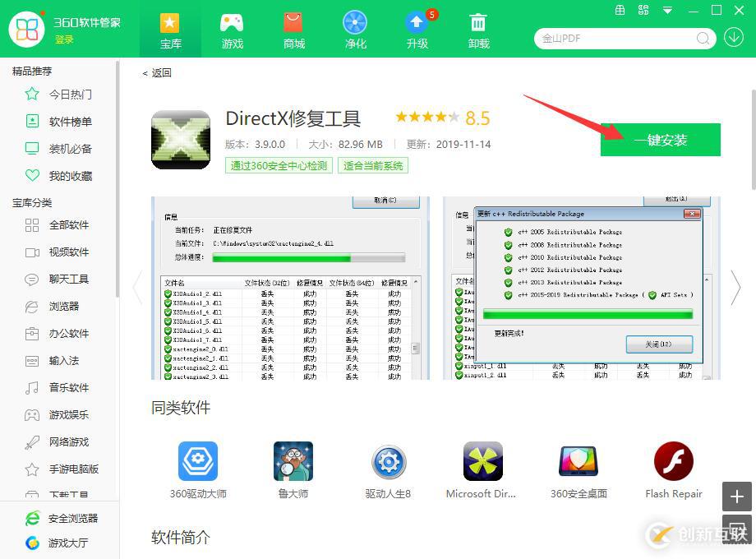Select 音乐软件 category
The width and height of the screenshot is (756, 559).
[x=58, y=387]
